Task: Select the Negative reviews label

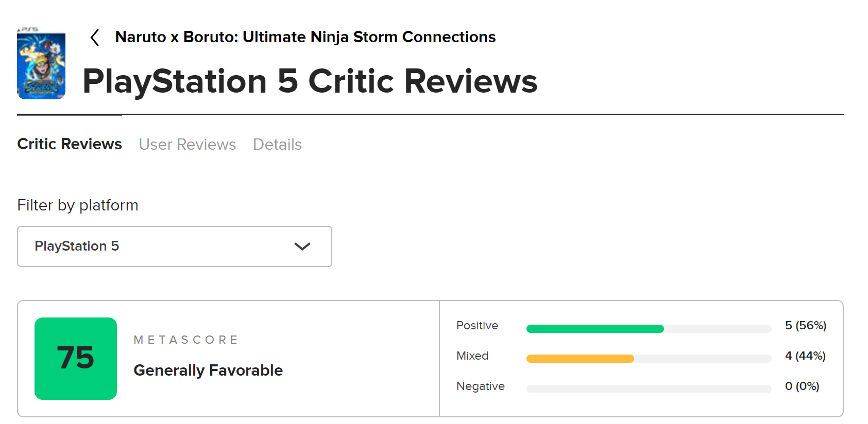Action: point(480,386)
